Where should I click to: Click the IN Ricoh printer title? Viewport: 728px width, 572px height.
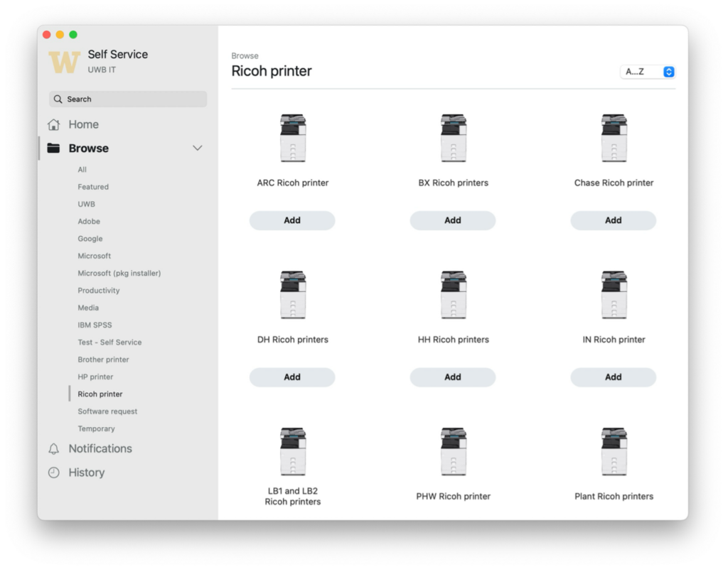(614, 340)
